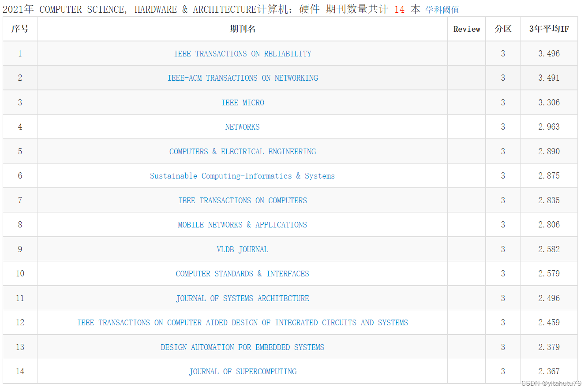Open the IEEE MICRO journal link
Screen dimensions: 588x391
coord(243,103)
